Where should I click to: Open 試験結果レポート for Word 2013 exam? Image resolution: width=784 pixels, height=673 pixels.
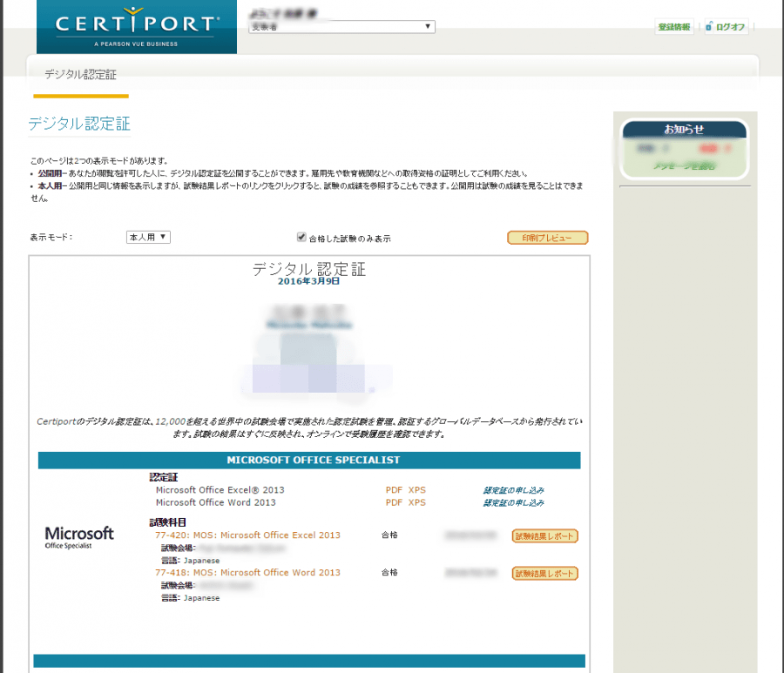545,574
